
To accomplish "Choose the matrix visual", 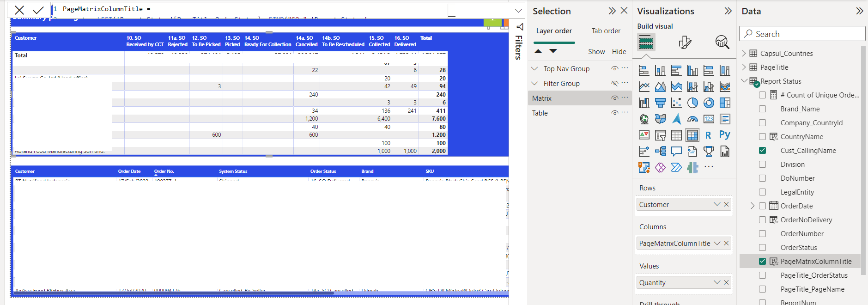I will [x=692, y=135].
